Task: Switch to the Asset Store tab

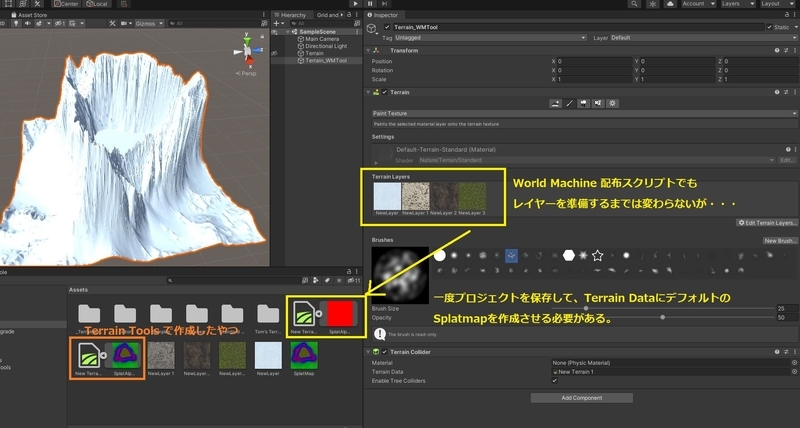Action: click(29, 15)
